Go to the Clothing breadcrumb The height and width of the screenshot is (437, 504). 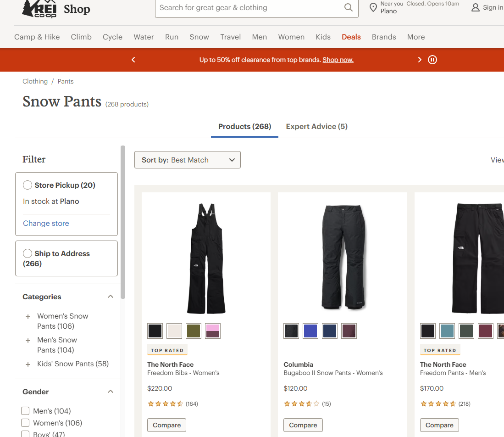tap(35, 81)
